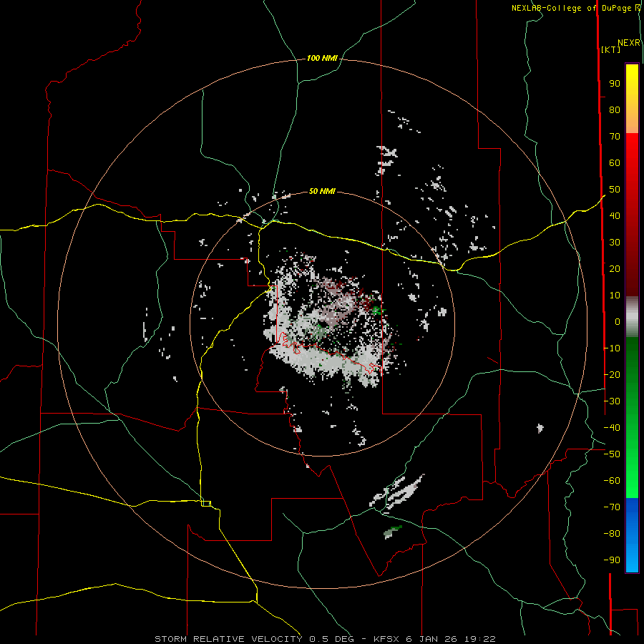Click the '90' value on velocity scale
Screen dimensions: 644x644
pyautogui.click(x=615, y=84)
